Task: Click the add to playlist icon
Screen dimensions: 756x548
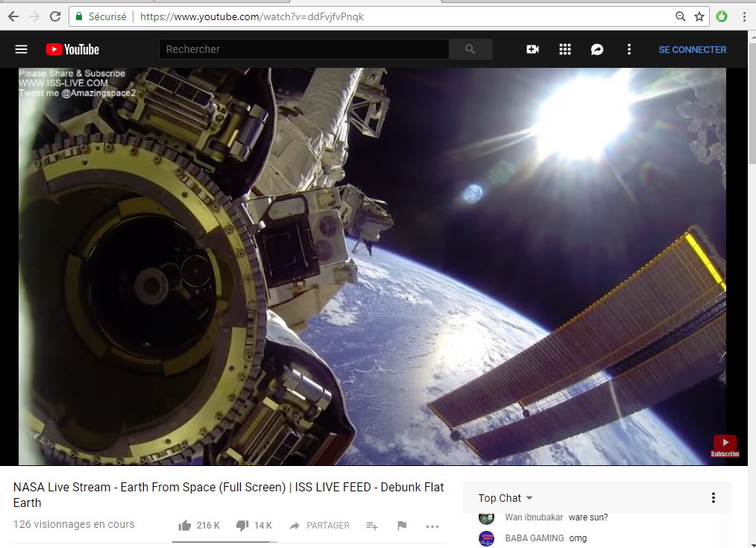Action: click(x=372, y=526)
